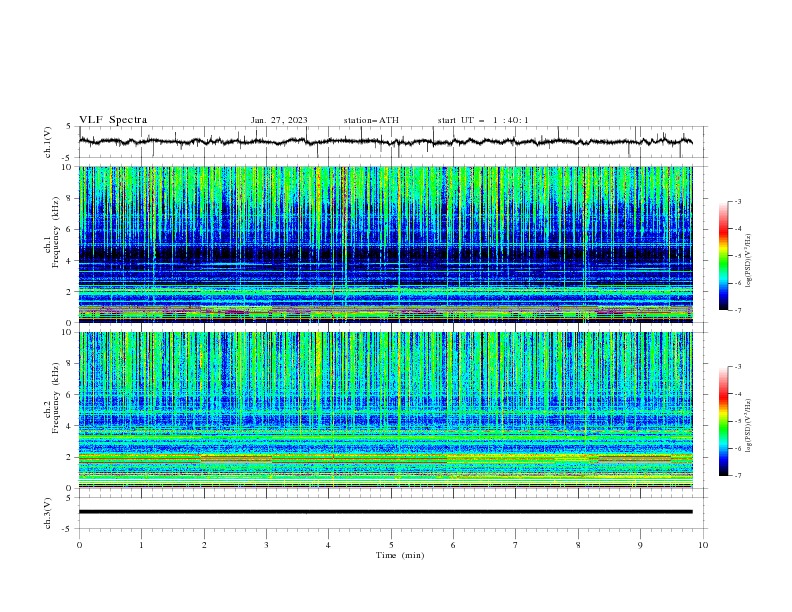Viewport: 792px width, 612px height.
Task: Click the "-7" tick on ch.1 colorbar
Action: coord(738,310)
